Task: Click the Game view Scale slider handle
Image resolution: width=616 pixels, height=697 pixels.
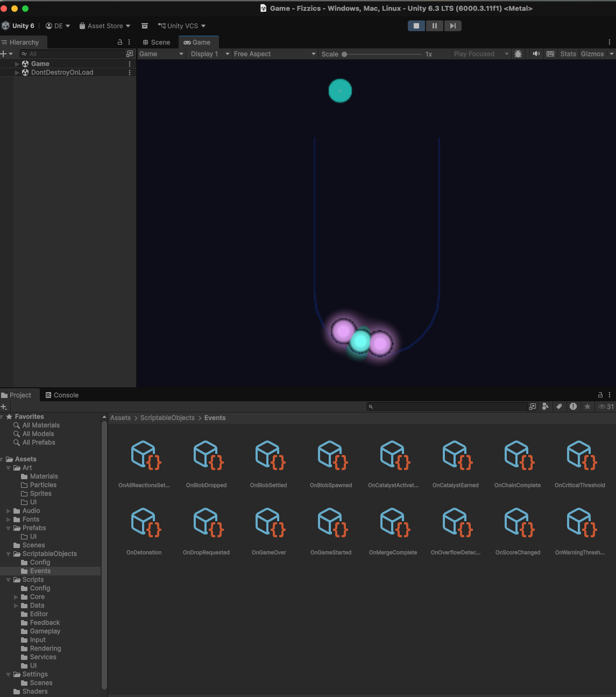Action: (x=344, y=54)
